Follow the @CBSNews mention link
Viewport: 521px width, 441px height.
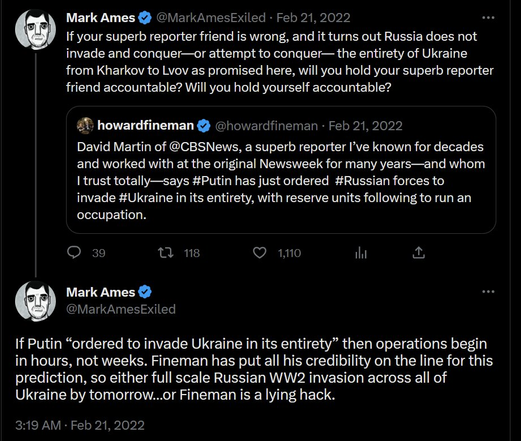205,147
